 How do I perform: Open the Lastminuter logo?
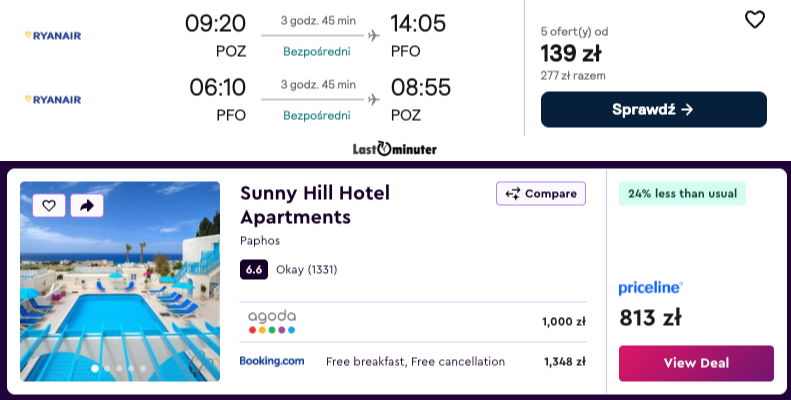(x=395, y=149)
